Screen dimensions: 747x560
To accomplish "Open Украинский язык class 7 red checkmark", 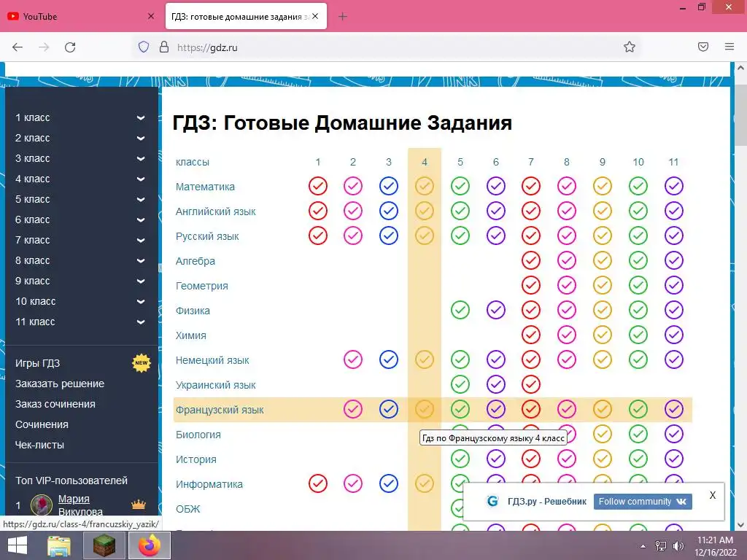I will point(531,384).
